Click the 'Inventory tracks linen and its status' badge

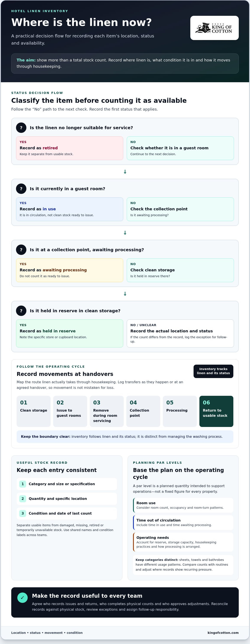pos(213,371)
